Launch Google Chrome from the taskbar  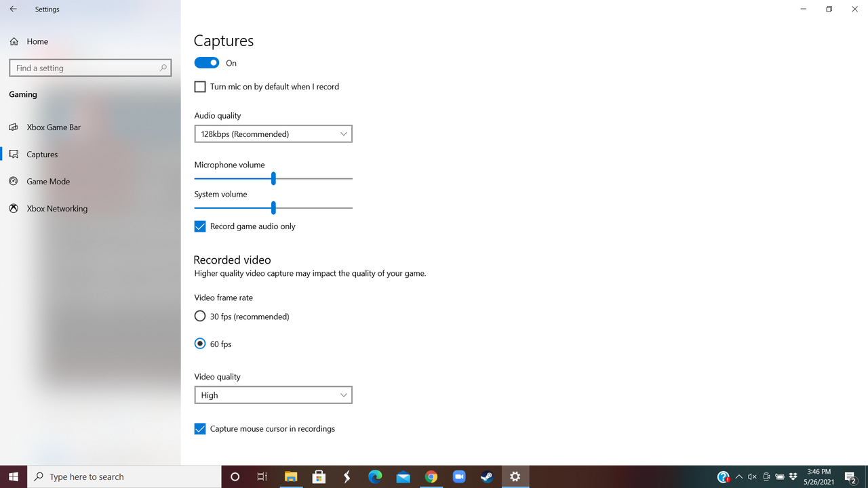click(x=431, y=477)
